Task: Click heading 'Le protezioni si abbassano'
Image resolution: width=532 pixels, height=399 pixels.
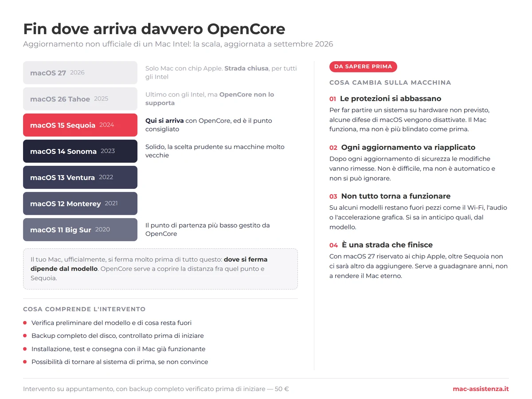Action: 391,98
